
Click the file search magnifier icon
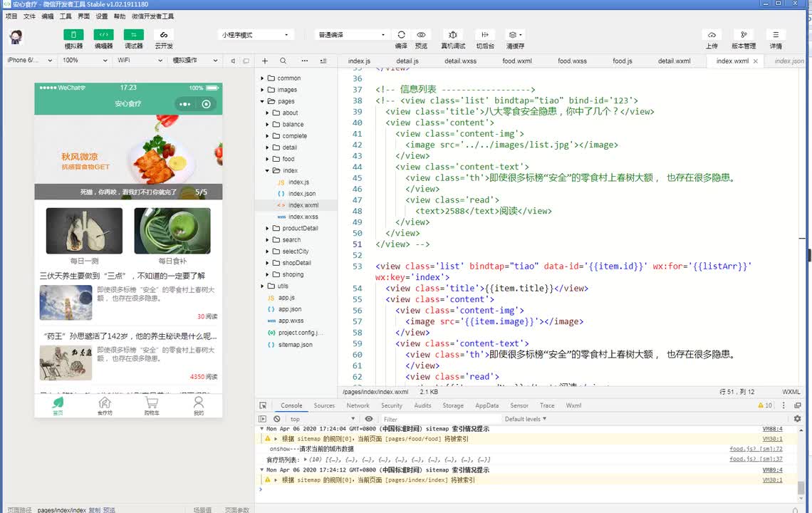click(283, 61)
